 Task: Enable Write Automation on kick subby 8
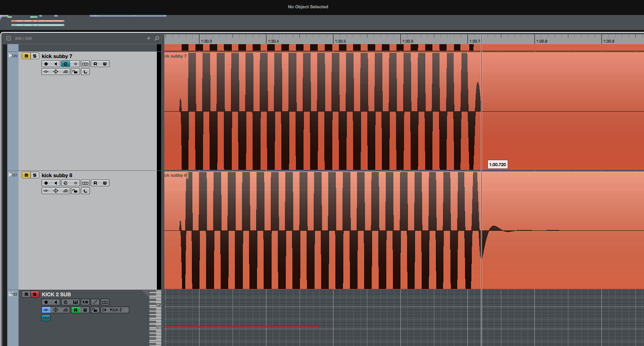(105, 183)
